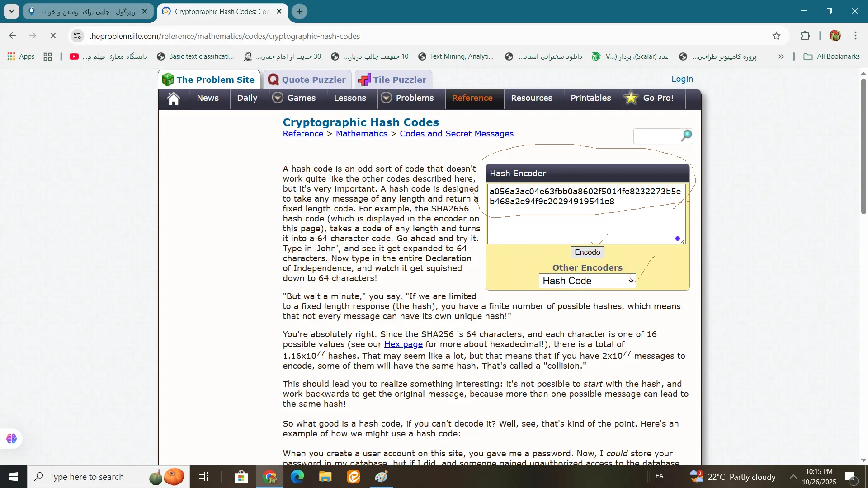Viewport: 868px width, 488px height.
Task: Bookmark this page with star icon
Action: click(x=776, y=36)
